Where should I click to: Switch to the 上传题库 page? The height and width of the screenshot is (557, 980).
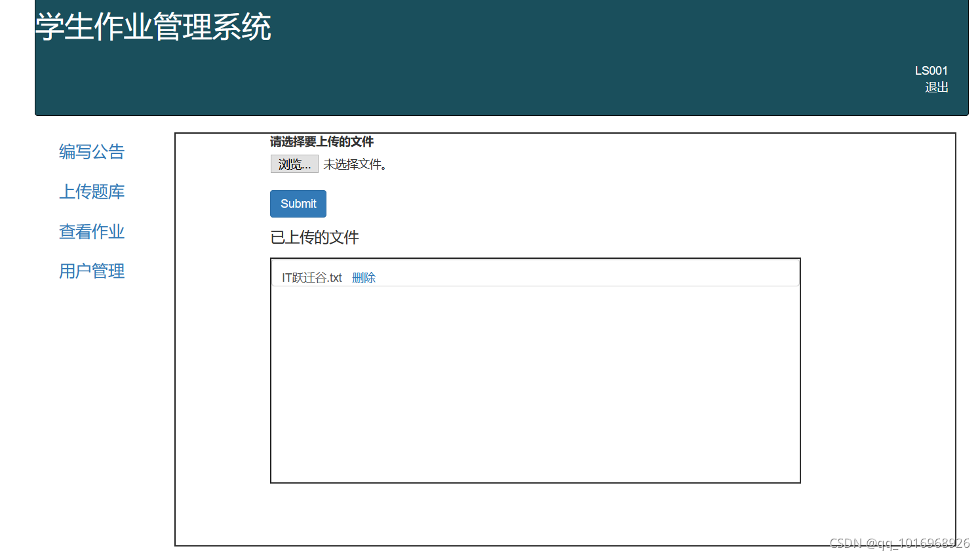[x=91, y=191]
